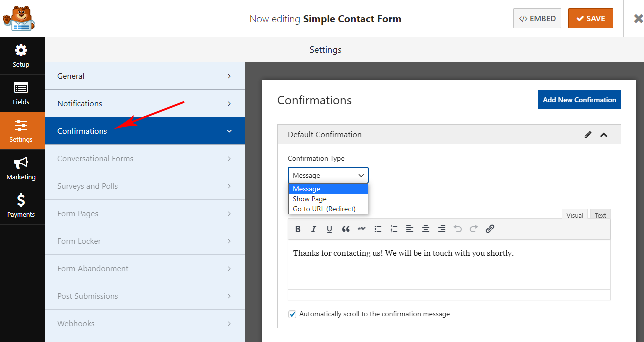Uncheck the automatically scroll checkbox
644x342 pixels.
click(292, 314)
